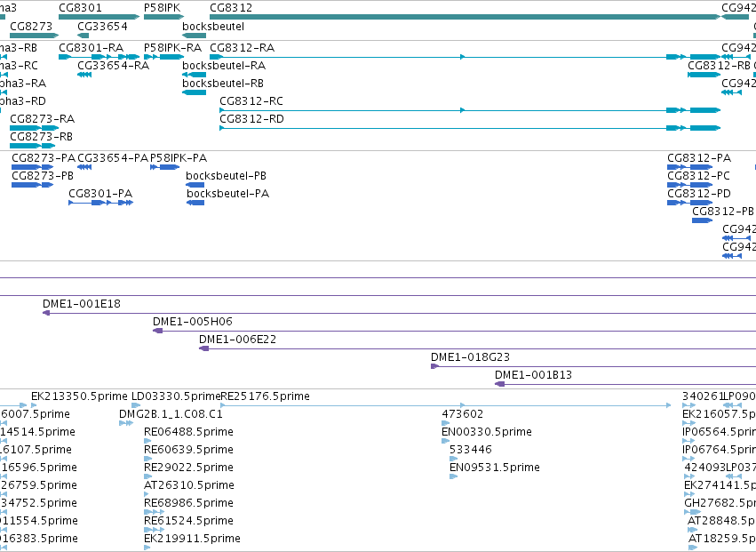The width and height of the screenshot is (756, 552).
Task: Click the P58IPK gene label
Action: [x=162, y=8]
